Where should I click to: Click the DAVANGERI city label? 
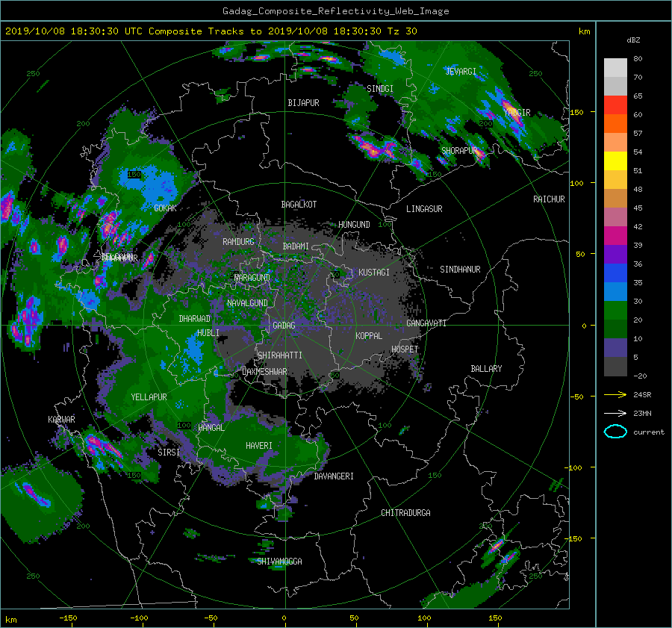click(x=334, y=476)
